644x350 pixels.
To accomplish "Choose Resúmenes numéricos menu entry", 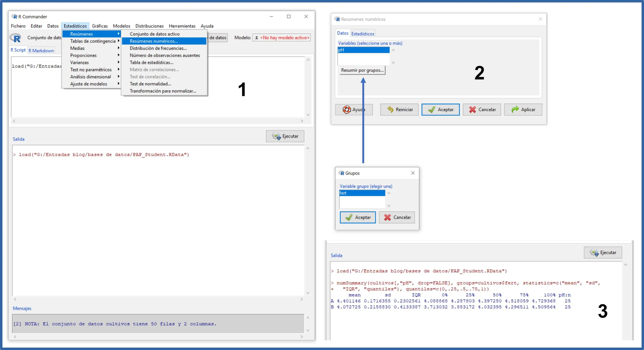I will point(154,41).
